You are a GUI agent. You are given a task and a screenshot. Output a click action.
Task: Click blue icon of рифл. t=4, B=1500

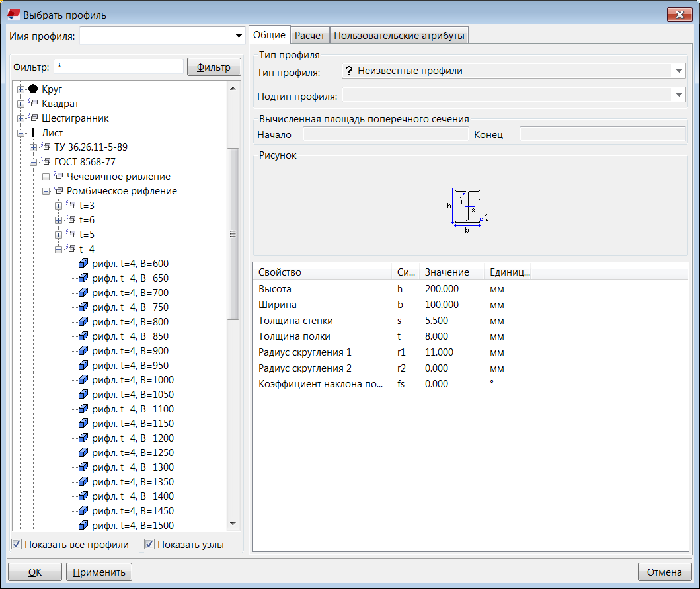click(x=83, y=526)
